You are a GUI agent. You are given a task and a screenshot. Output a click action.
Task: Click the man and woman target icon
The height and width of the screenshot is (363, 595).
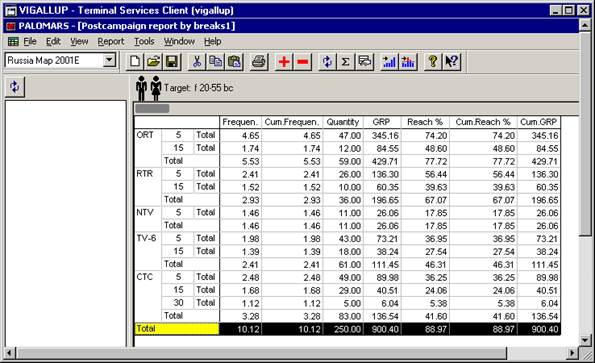[148, 88]
